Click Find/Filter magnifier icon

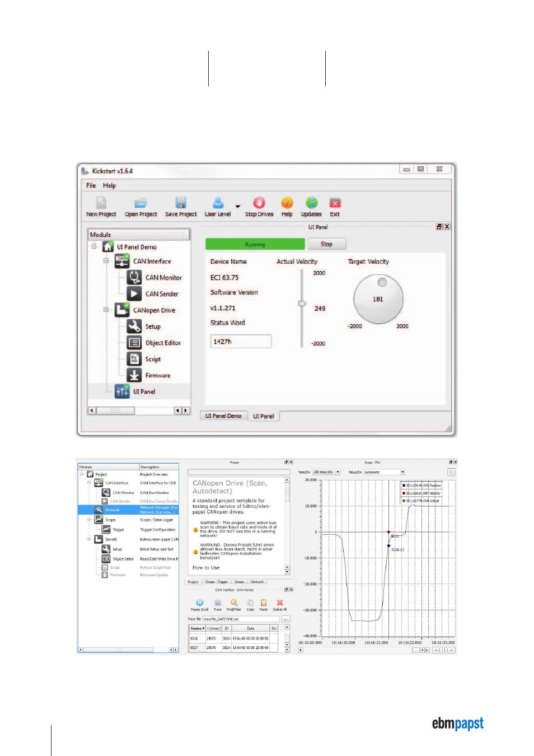(x=234, y=603)
